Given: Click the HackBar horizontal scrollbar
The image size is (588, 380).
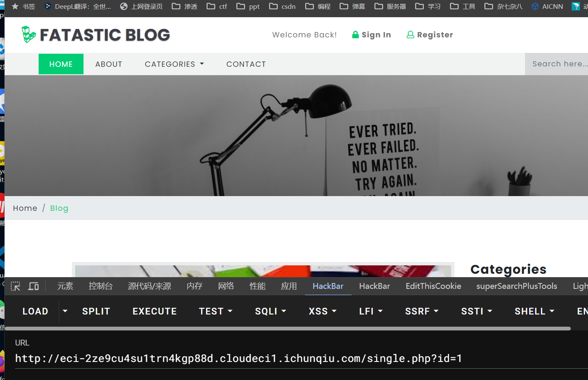Looking at the screenshot, I should 287,328.
